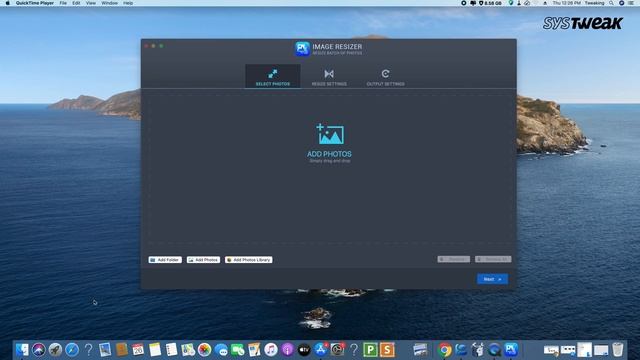The image size is (640, 360).
Task: Open Spotlight search in menu bar
Action: (611, 3)
